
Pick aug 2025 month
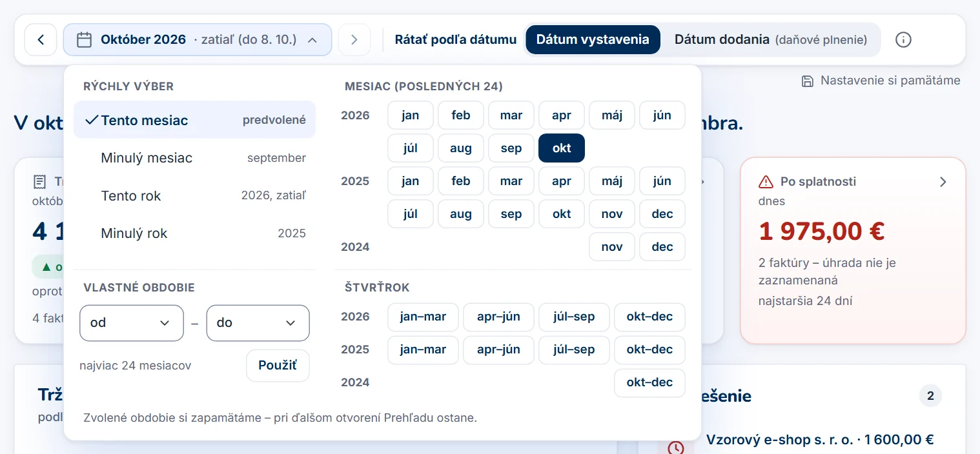click(461, 214)
